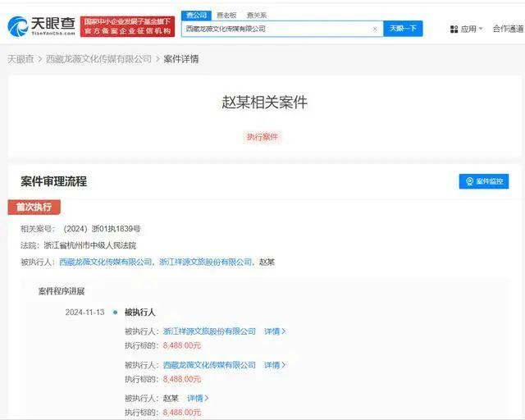Click the Tianyancha logo icon
This screenshot has height=420, width=525.
click(x=18, y=26)
